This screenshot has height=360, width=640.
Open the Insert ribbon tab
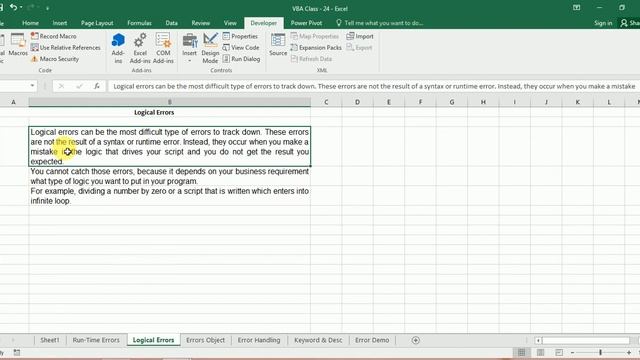tap(60, 23)
